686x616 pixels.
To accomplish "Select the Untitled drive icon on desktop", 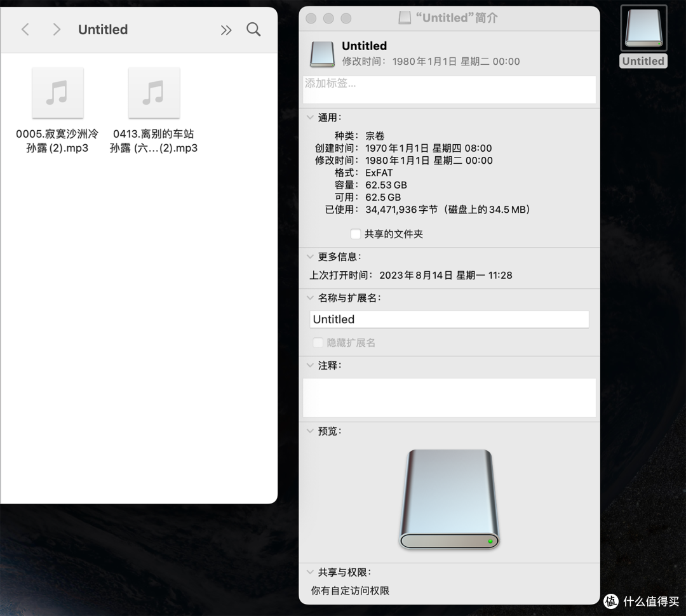I will (x=643, y=28).
